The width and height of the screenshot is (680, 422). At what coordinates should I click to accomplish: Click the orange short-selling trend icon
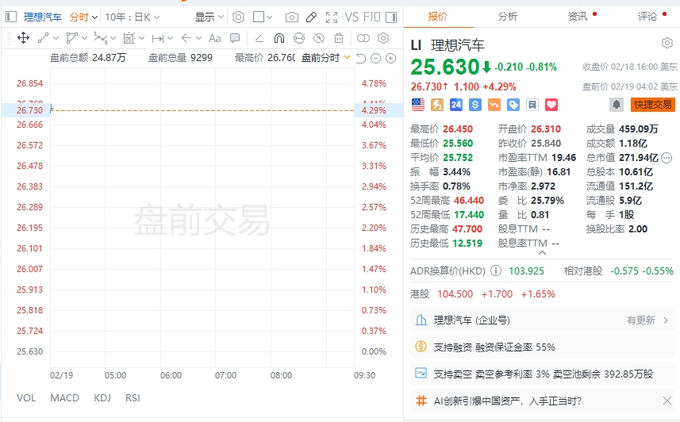[x=494, y=105]
